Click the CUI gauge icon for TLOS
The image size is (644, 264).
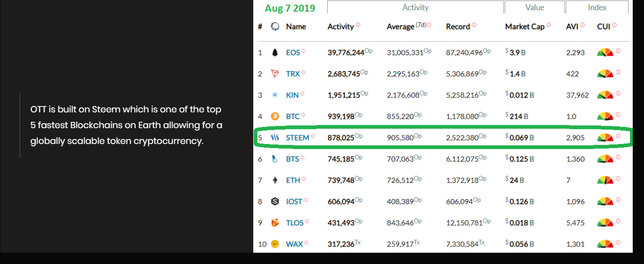pos(605,222)
